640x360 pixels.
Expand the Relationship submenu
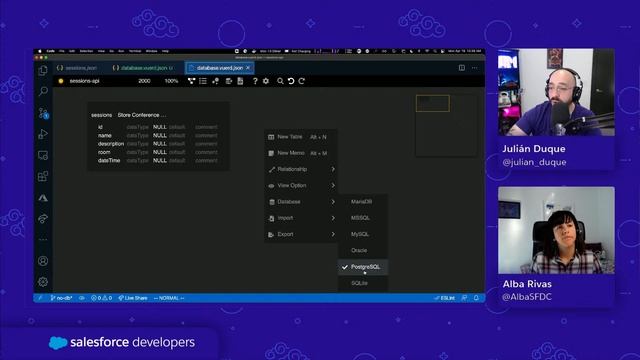(x=301, y=169)
